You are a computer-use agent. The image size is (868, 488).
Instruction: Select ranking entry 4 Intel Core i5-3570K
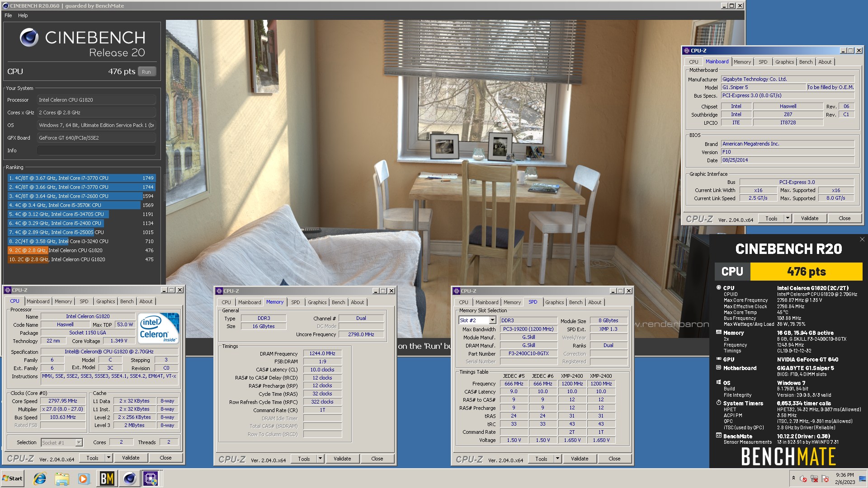point(81,205)
